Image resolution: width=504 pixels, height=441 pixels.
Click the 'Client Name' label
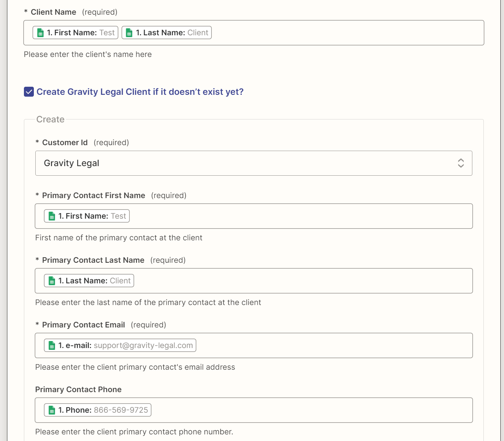(x=53, y=12)
